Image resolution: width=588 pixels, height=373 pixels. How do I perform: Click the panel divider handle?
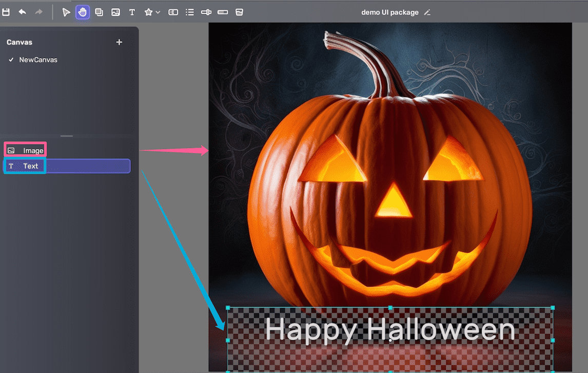[x=67, y=136]
